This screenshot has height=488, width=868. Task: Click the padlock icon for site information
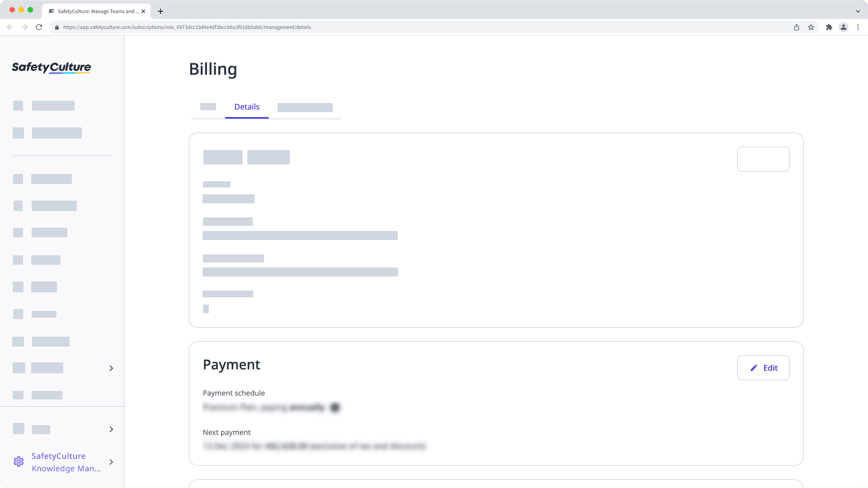57,27
